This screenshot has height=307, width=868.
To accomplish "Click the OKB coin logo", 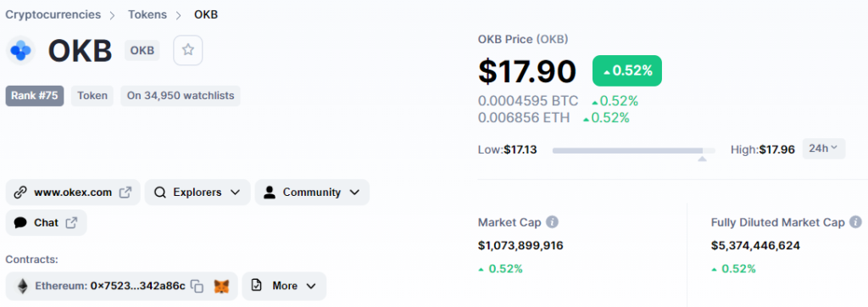I will (x=21, y=50).
